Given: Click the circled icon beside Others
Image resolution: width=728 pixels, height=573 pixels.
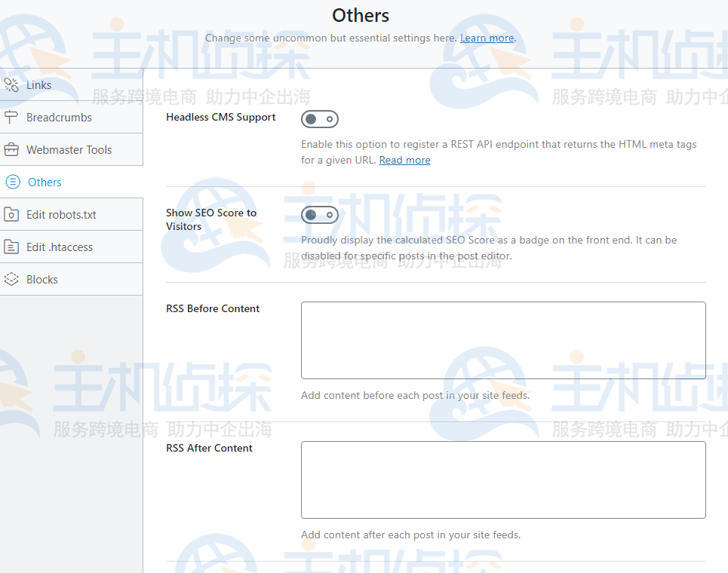Looking at the screenshot, I should coord(12,182).
